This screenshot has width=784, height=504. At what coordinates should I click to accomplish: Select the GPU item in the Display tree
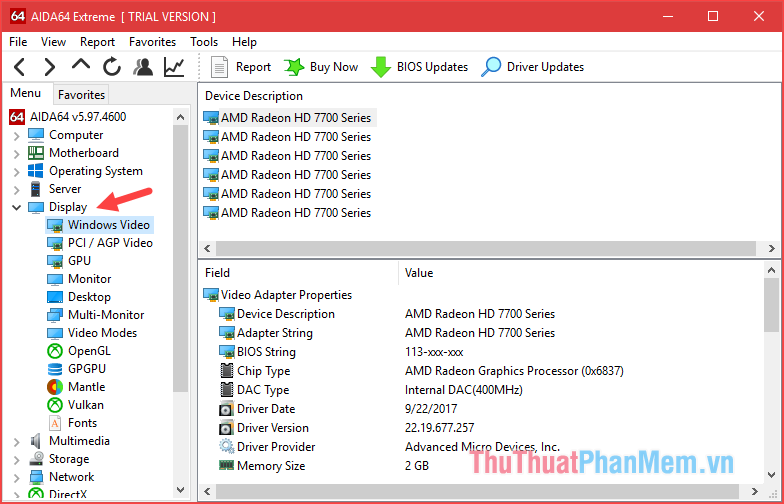79,261
